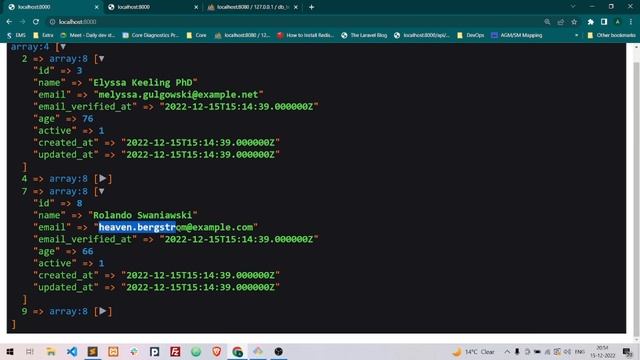Viewport: 640px width, 360px height.
Task: Open the EMS bookmark
Action: pyautogui.click(x=16, y=36)
